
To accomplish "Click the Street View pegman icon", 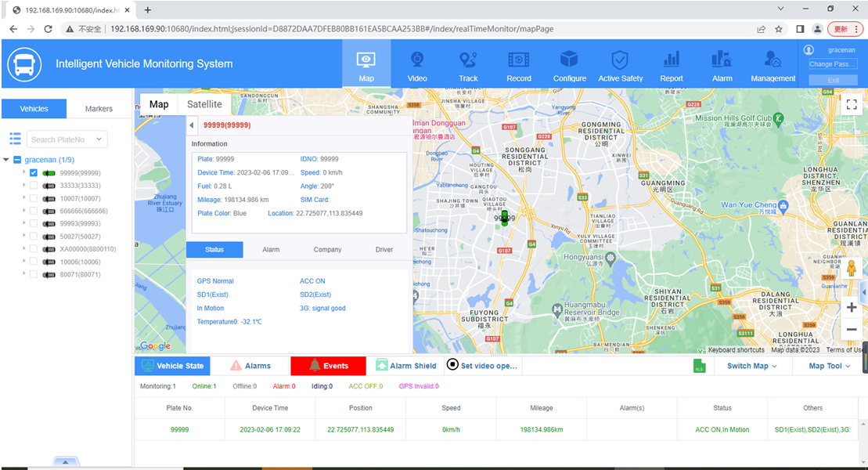I will click(852, 268).
